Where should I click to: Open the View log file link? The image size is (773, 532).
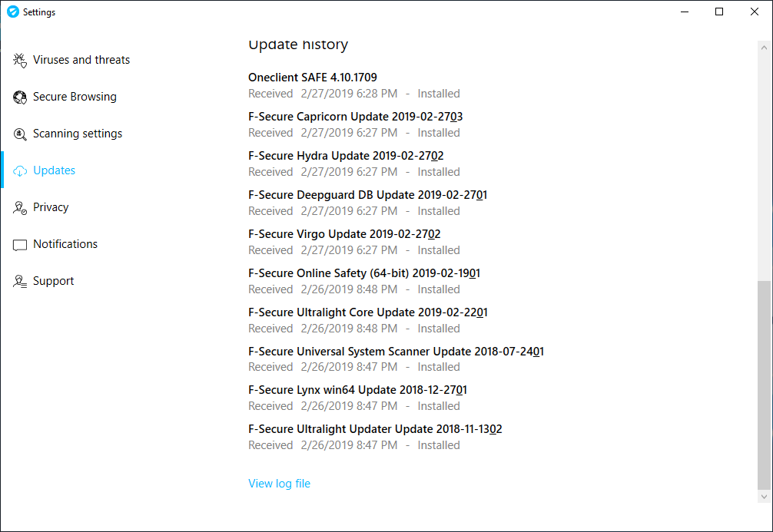pyautogui.click(x=279, y=484)
